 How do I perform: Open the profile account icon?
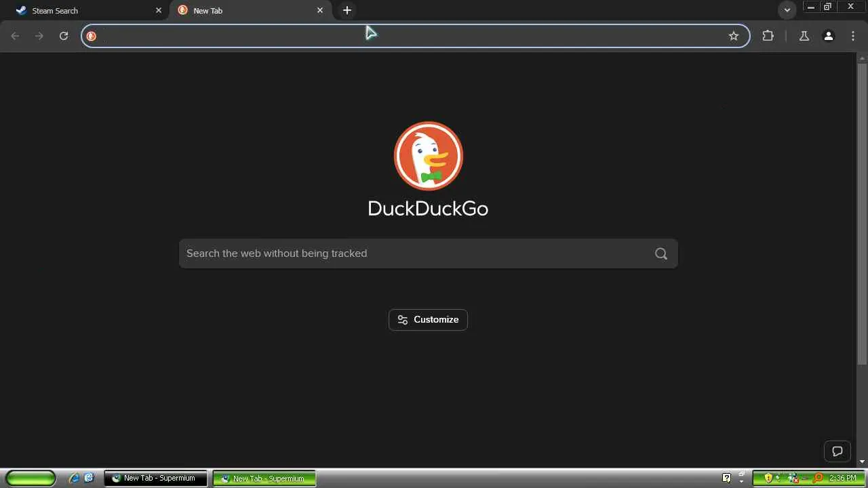point(829,36)
